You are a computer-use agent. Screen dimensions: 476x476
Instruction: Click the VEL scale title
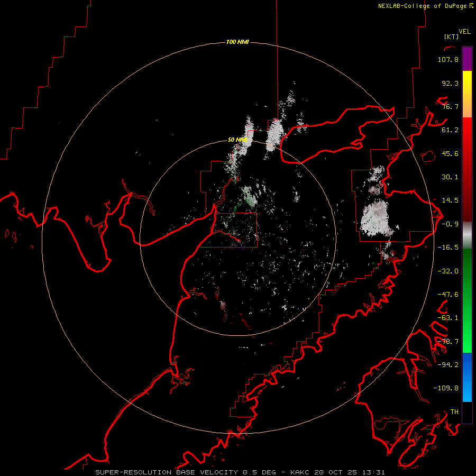(x=464, y=32)
